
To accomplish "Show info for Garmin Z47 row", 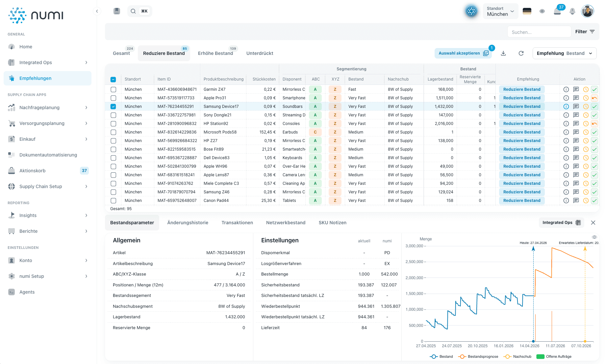I will point(566,89).
